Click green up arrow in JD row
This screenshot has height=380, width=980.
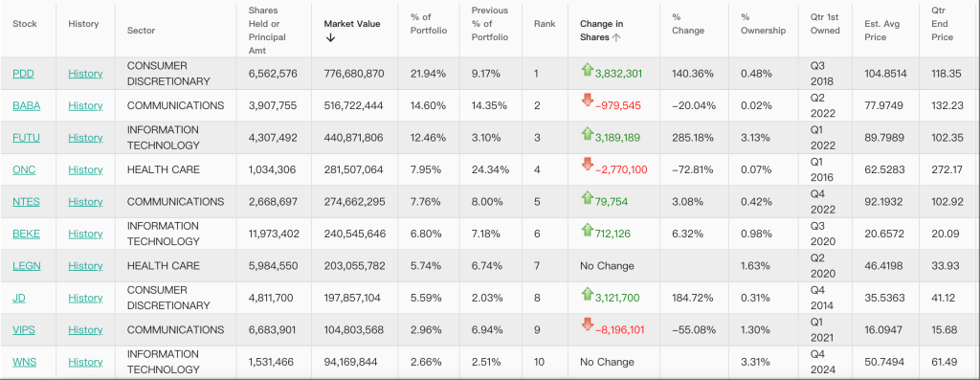[587, 294]
